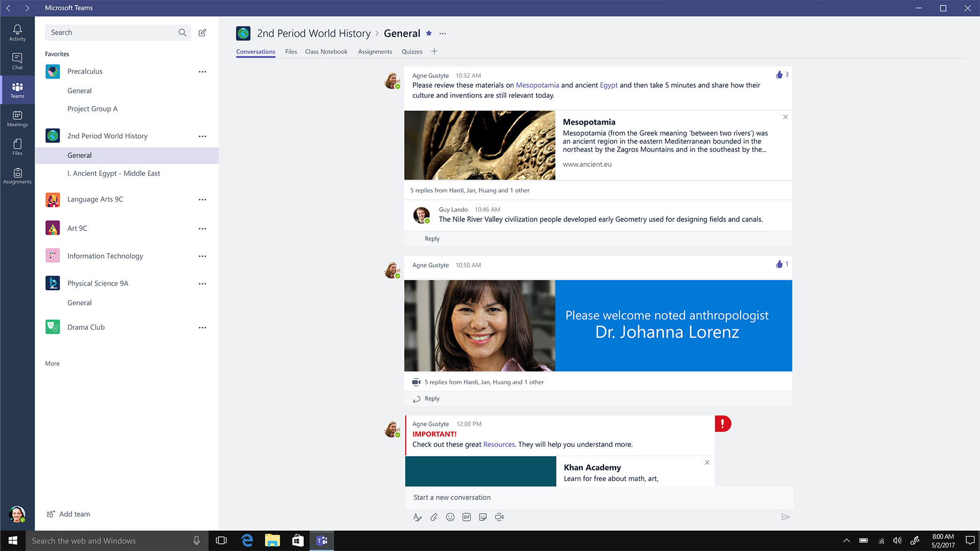Select I. Ancient Egypt - Middle East channel
The height and width of the screenshot is (551, 980).
[113, 173]
